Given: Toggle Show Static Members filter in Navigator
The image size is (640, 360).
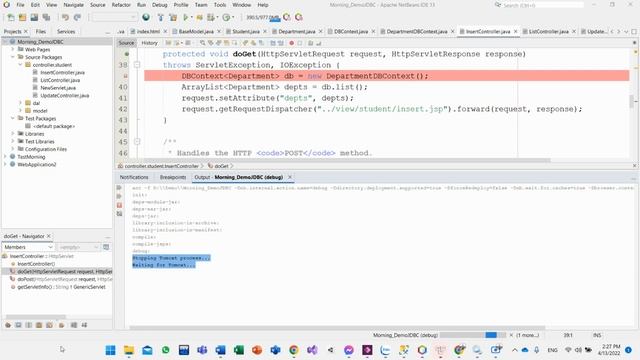Looking at the screenshot, I should (x=29, y=325).
